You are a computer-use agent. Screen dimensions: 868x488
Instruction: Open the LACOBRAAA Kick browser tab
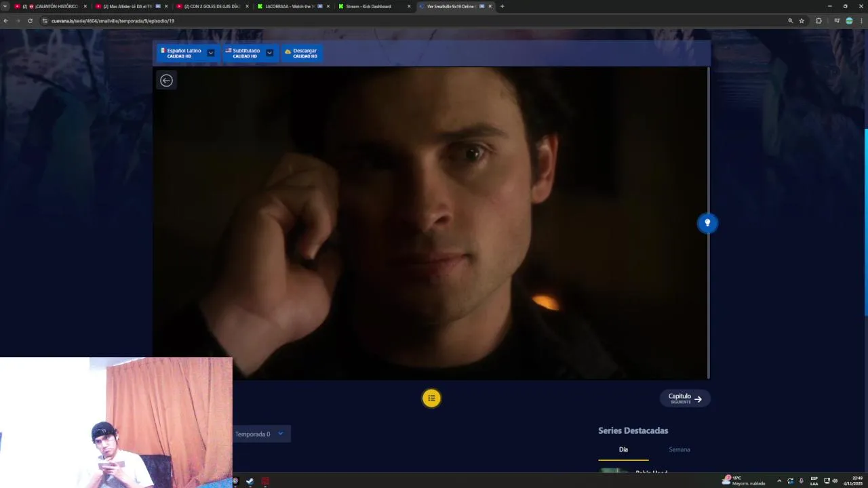pos(293,6)
